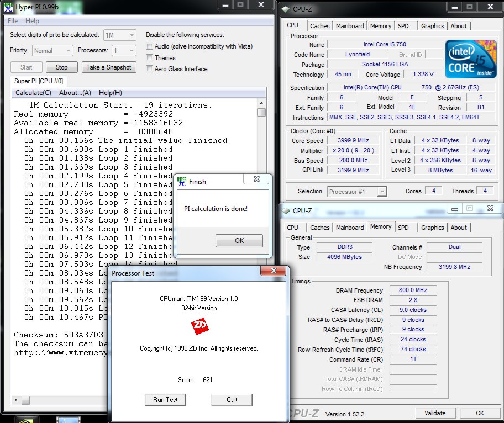The width and height of the screenshot is (504, 423).
Task: Tick the Aero Glass Interface checkbox
Action: click(149, 68)
